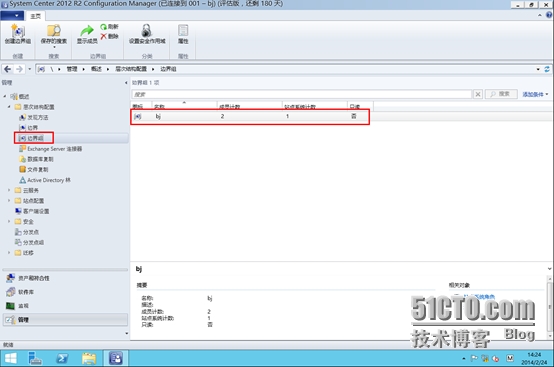Collapse the 概述 tree node
Image resolution: width=554 pixels, height=367 pixels.
coord(5,96)
